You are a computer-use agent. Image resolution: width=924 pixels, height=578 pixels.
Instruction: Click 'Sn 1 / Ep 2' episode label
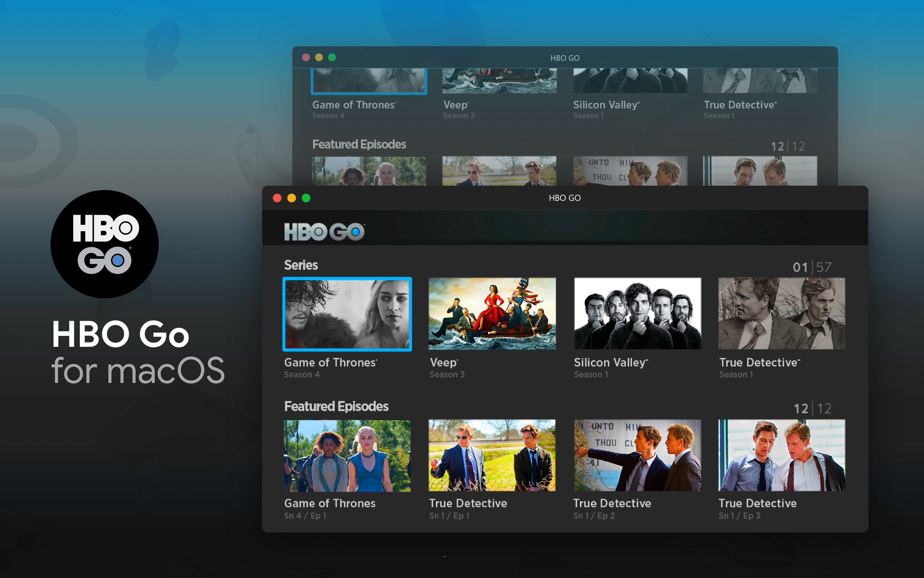594,516
